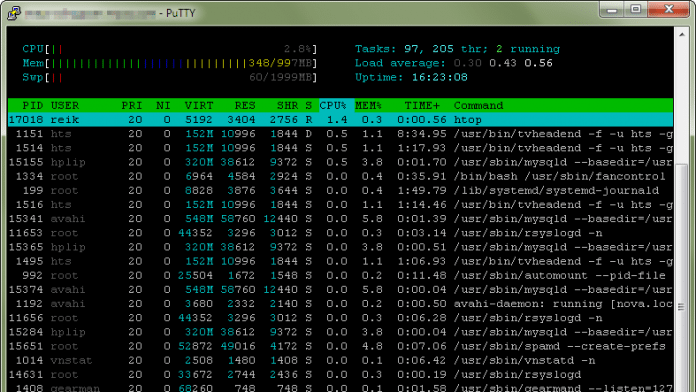Close the PuTTY window

668,10
